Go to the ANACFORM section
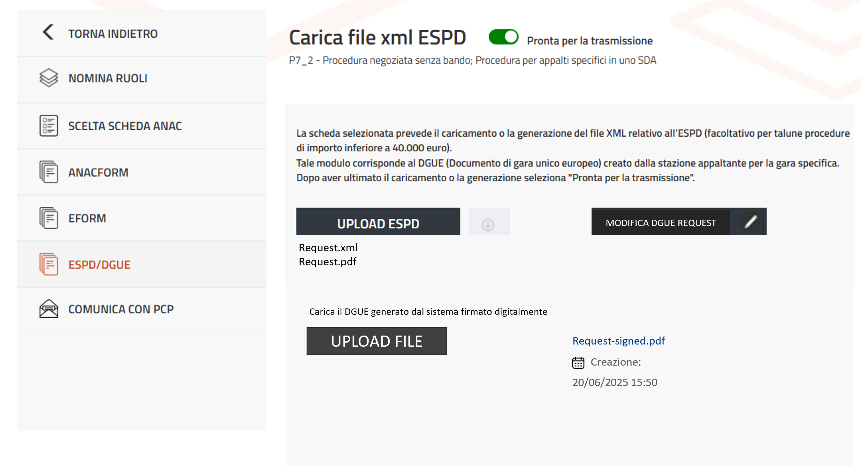Screen dimensions: 868x470 pos(98,172)
